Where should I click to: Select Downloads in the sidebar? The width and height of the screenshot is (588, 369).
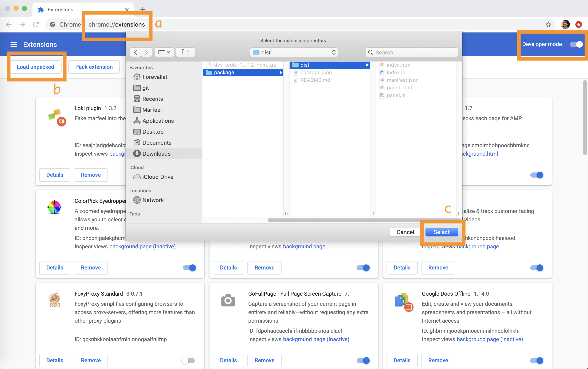tap(164, 154)
